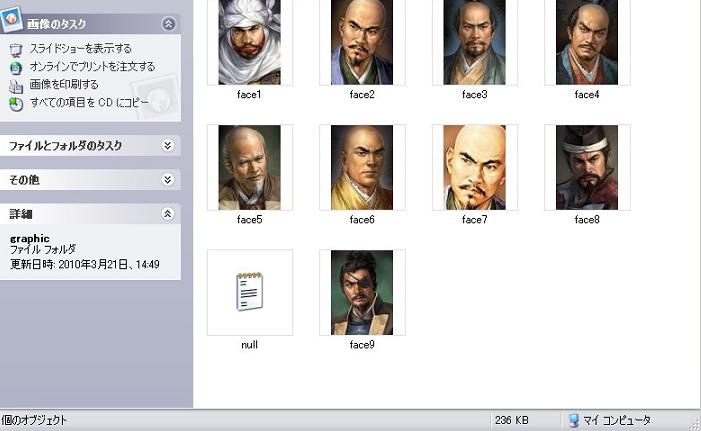Viewport: 701px width, 431px height.
Task: Select the face7 thumbnail image
Action: [474, 168]
